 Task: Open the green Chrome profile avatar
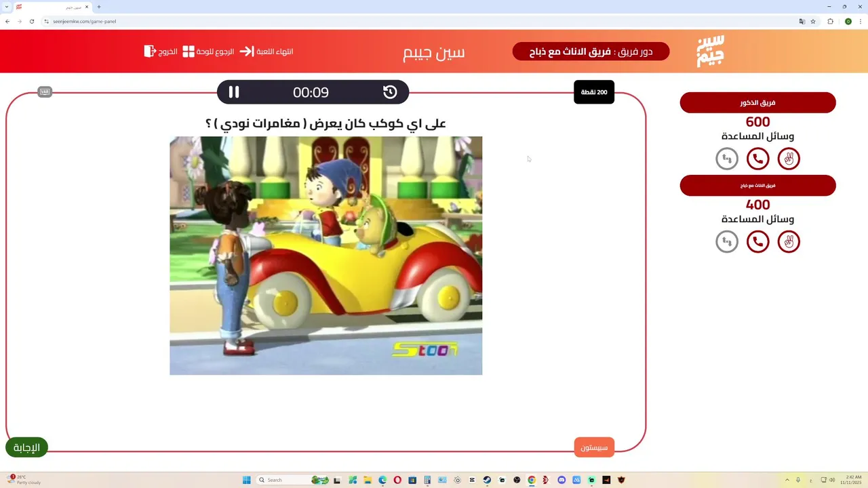(x=848, y=21)
